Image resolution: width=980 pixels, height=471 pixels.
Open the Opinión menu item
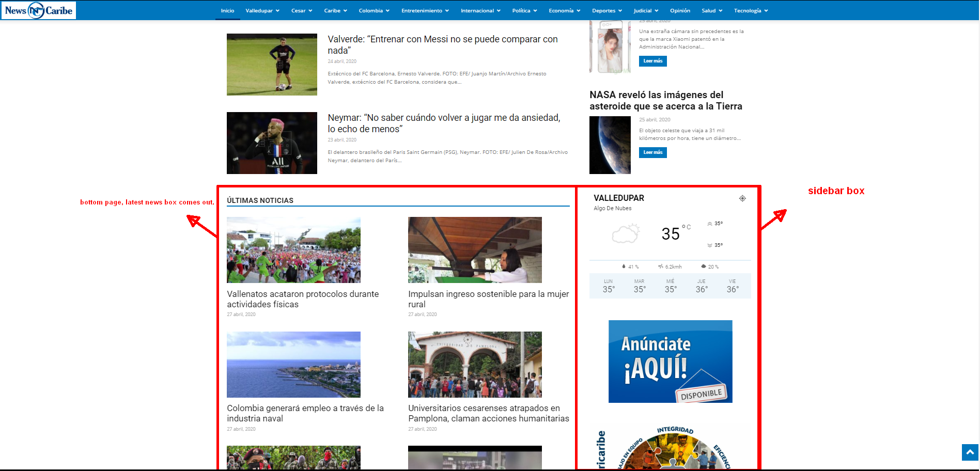coord(680,10)
